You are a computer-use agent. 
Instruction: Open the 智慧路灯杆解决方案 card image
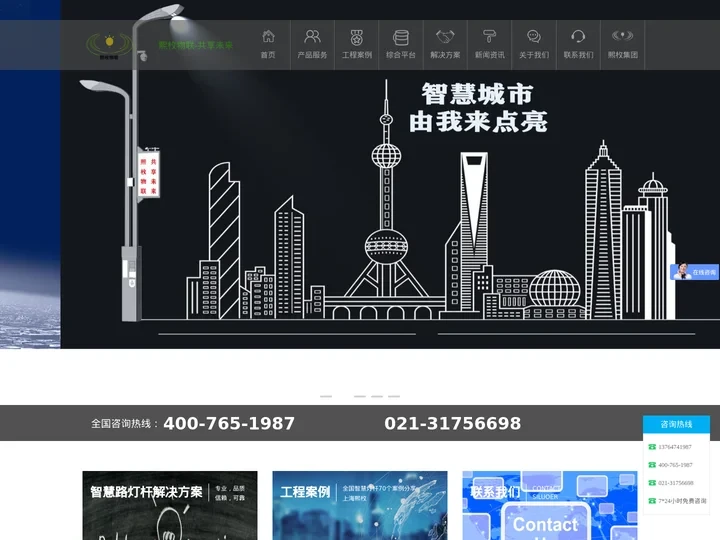tap(170, 506)
